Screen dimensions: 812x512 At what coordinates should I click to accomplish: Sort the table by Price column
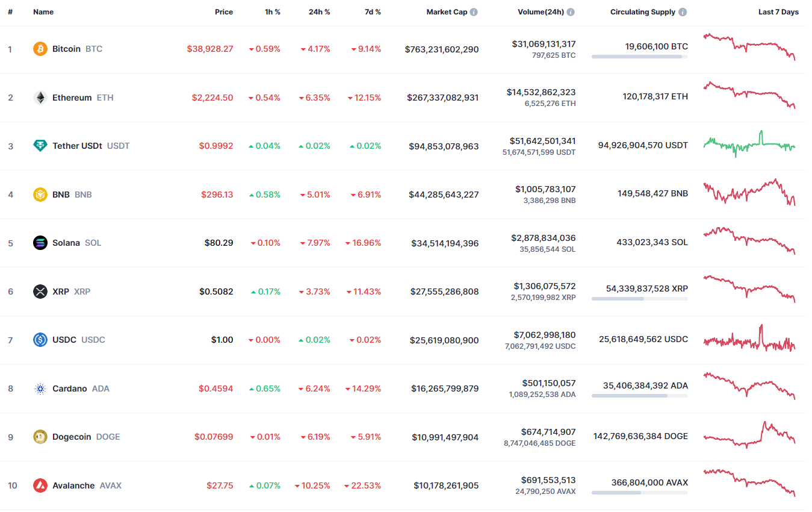pos(224,12)
